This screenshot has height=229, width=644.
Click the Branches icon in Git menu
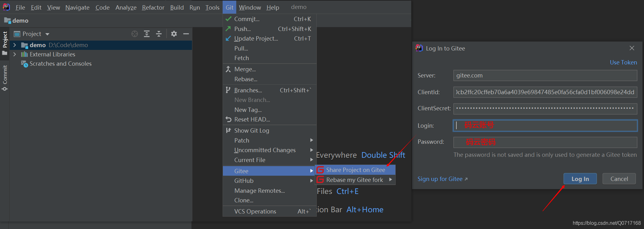point(228,90)
